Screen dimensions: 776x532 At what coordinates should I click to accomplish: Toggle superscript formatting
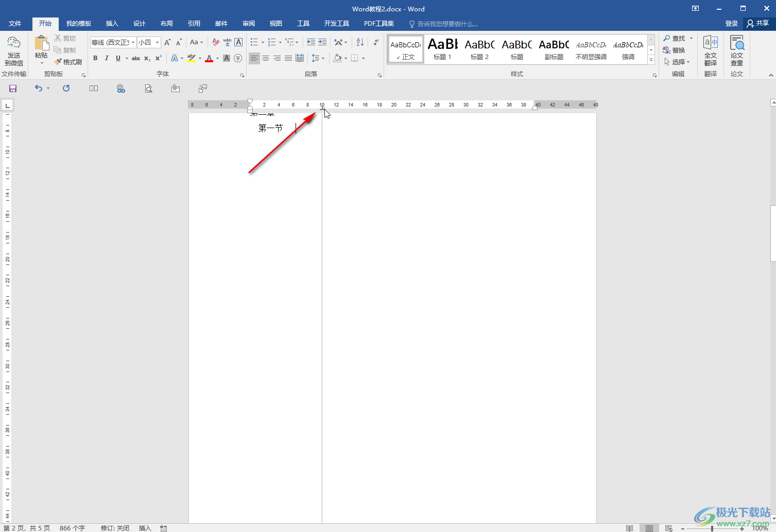pyautogui.click(x=159, y=58)
